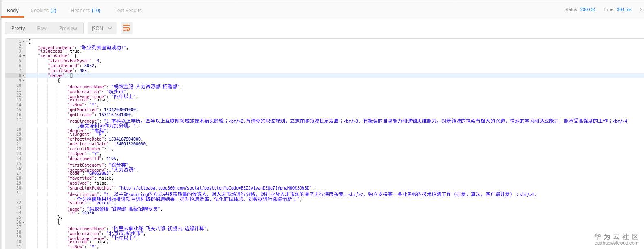
Task: Select the Raw view button
Action: click(42, 28)
